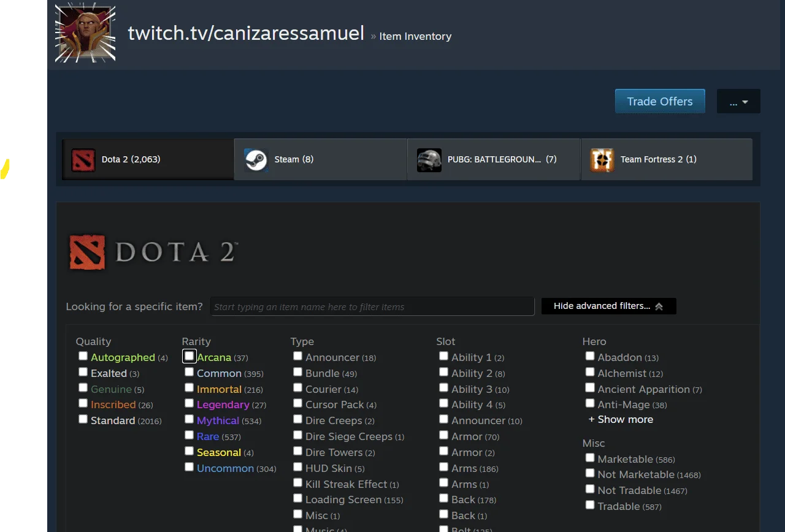The width and height of the screenshot is (785, 532).
Task: Filter by Courier type
Action: tap(297, 388)
